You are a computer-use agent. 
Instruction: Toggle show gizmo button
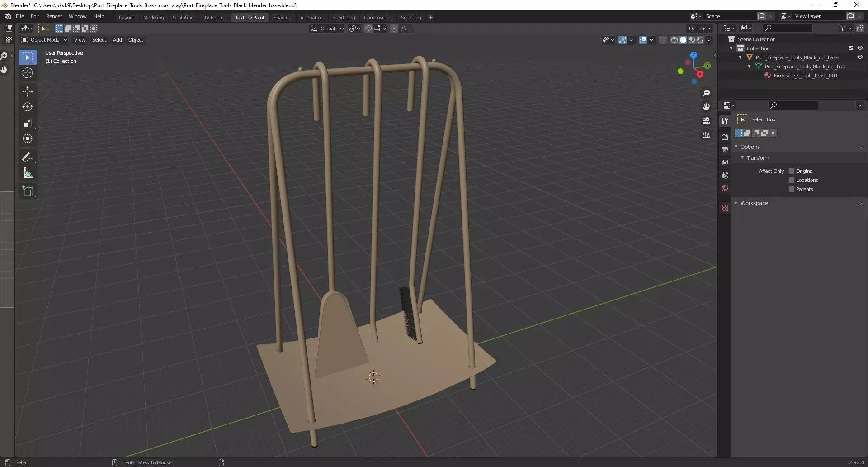(623, 40)
